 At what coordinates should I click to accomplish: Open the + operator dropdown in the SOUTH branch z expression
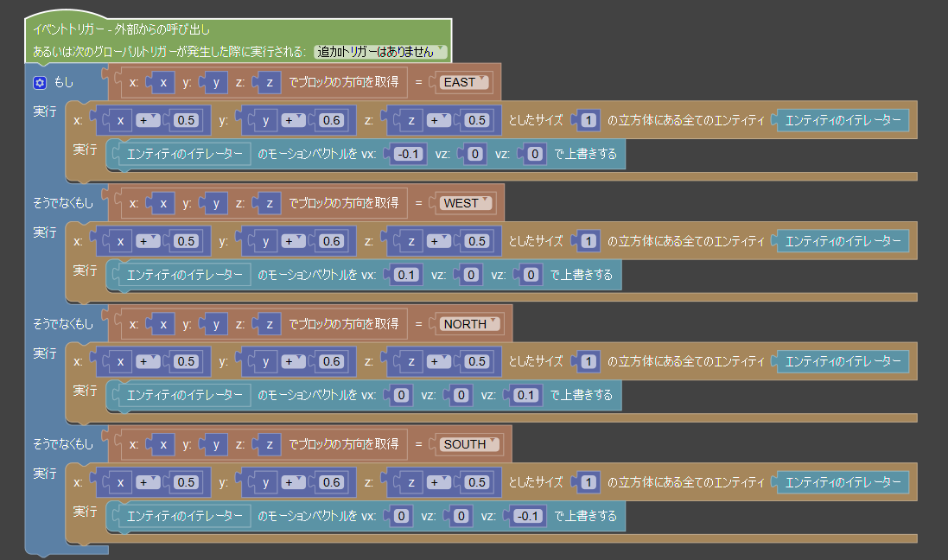pos(439,482)
